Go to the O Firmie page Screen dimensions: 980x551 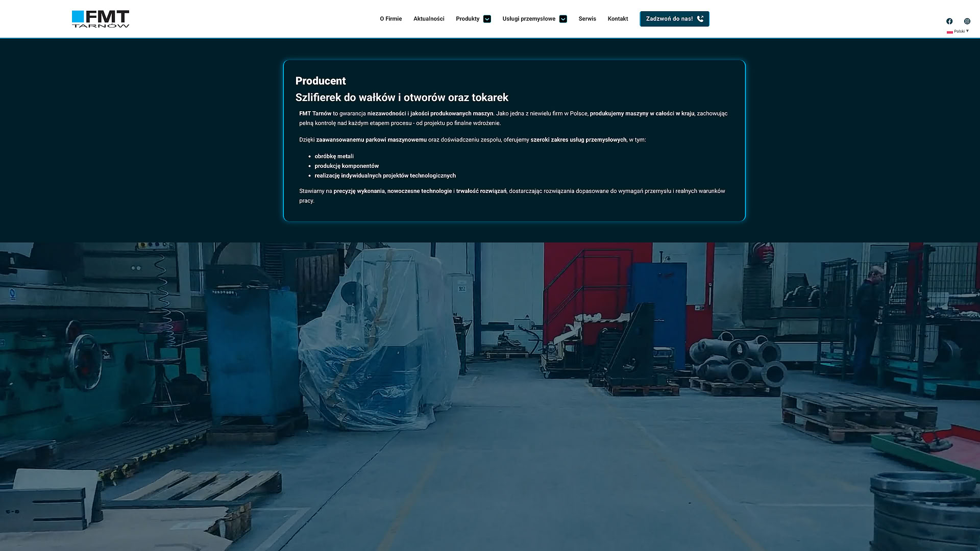(390, 19)
